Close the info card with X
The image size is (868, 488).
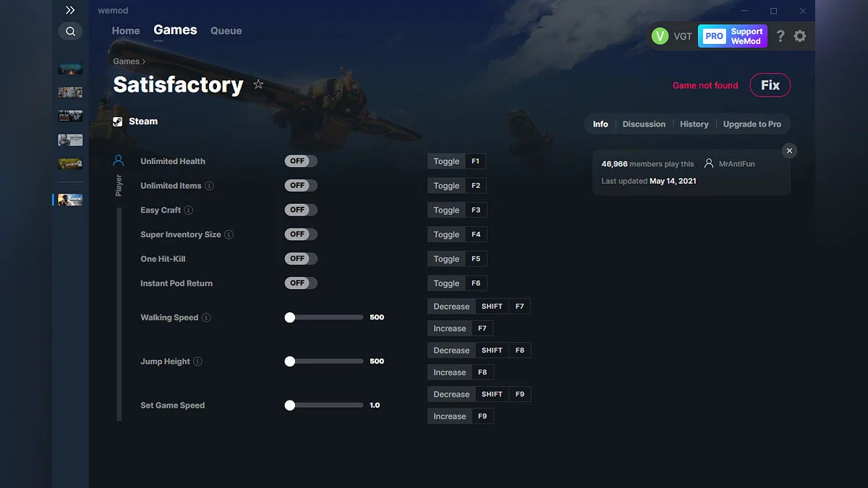click(790, 150)
